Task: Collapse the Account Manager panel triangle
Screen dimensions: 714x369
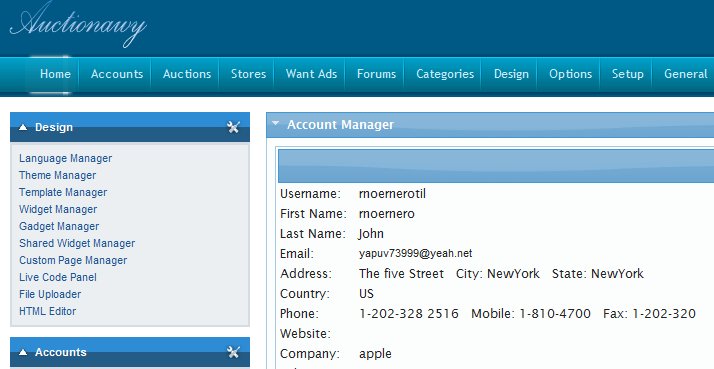Action: click(275, 123)
